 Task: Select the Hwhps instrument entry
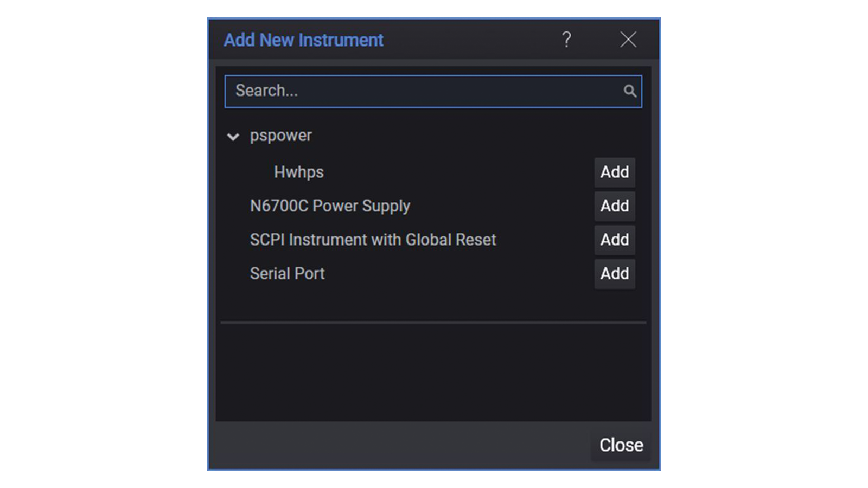(x=298, y=172)
